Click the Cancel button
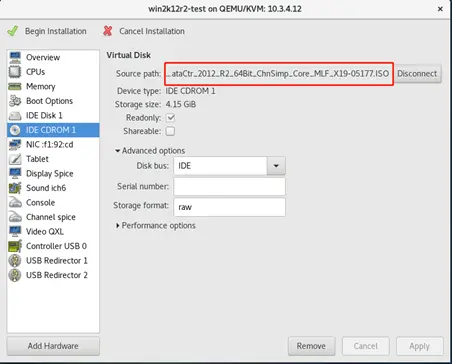 point(366,346)
